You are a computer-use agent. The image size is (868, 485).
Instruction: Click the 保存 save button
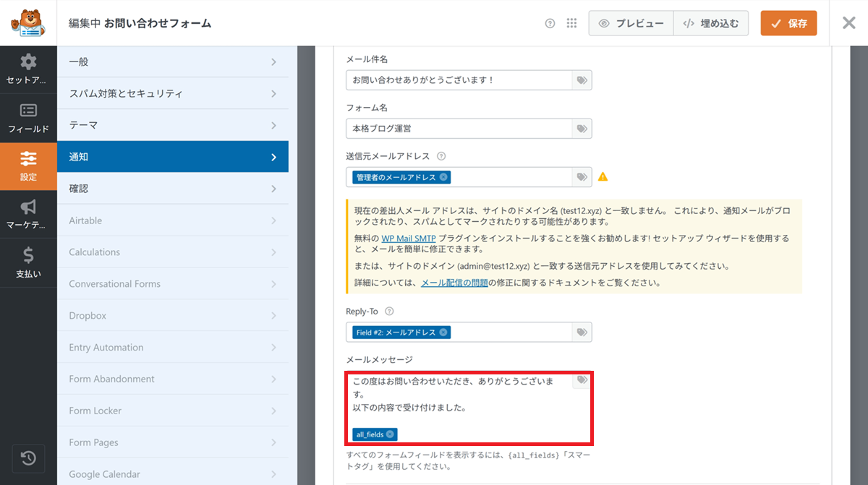coord(788,23)
